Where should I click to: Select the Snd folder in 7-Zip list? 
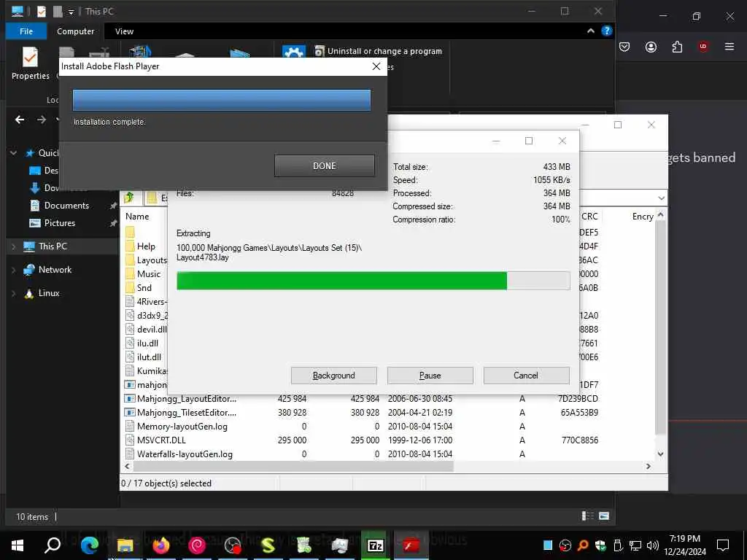point(144,287)
